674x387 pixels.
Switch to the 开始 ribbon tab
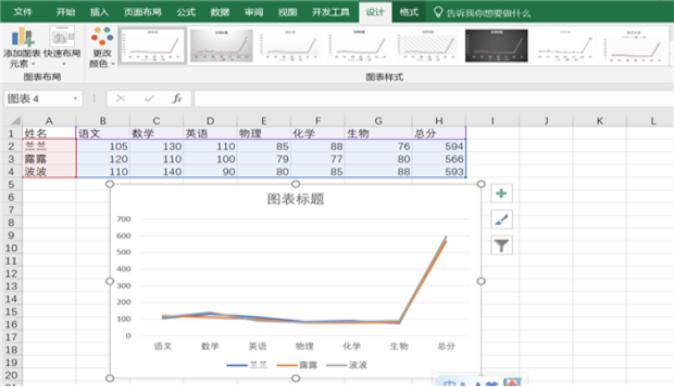[65, 12]
